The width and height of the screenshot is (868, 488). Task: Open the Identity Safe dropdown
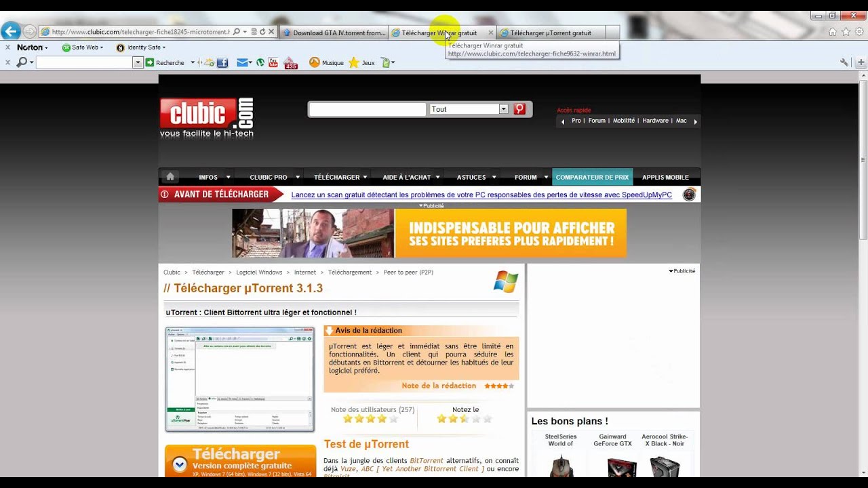pos(141,47)
